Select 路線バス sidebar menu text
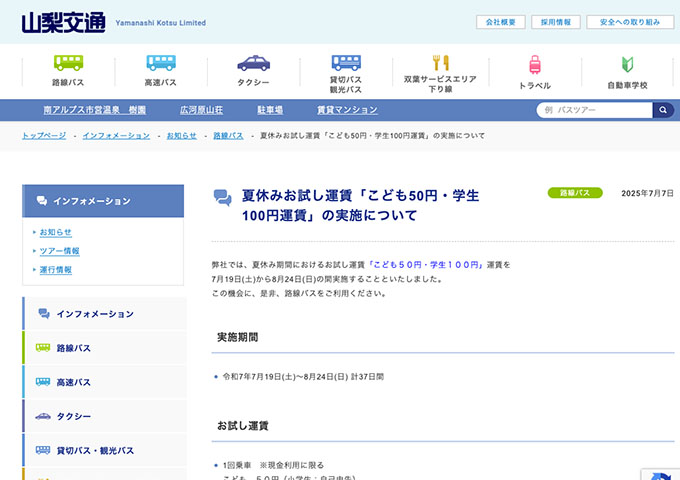The width and height of the screenshot is (680, 480). point(73,348)
